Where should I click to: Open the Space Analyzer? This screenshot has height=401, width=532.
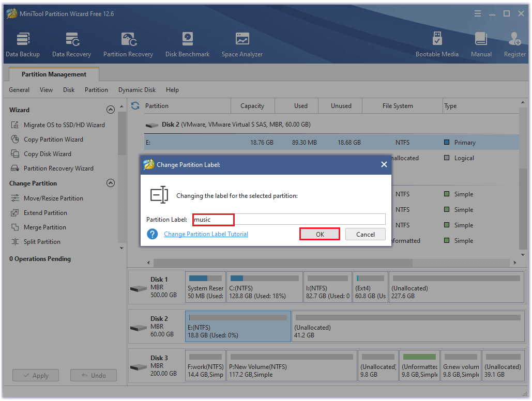coord(242,45)
